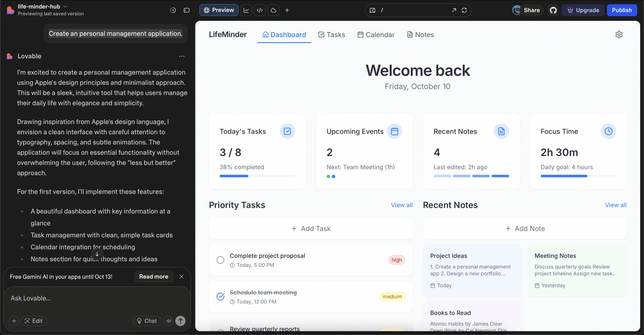Screen dimensions: 644x335
Task: Refresh the preview page
Action: 464,10
